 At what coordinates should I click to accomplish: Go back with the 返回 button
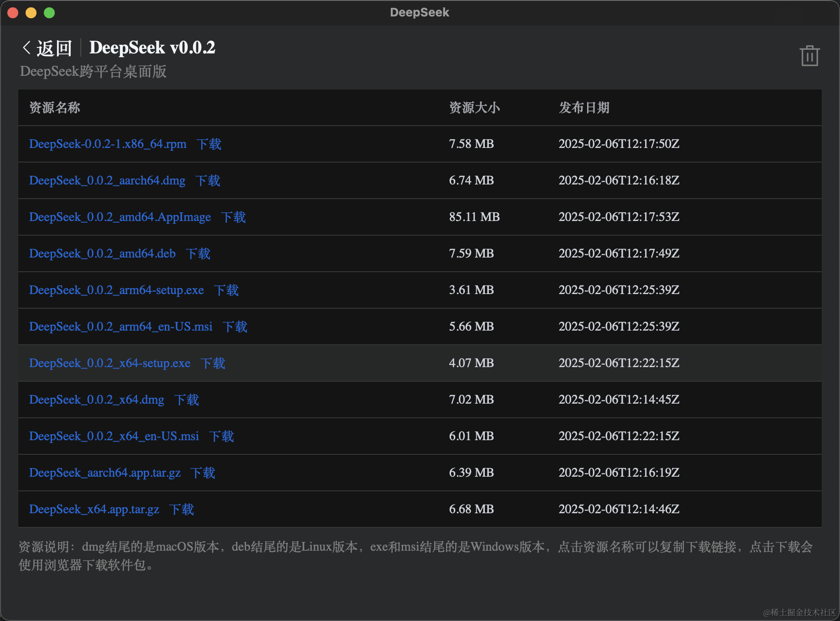click(x=47, y=48)
